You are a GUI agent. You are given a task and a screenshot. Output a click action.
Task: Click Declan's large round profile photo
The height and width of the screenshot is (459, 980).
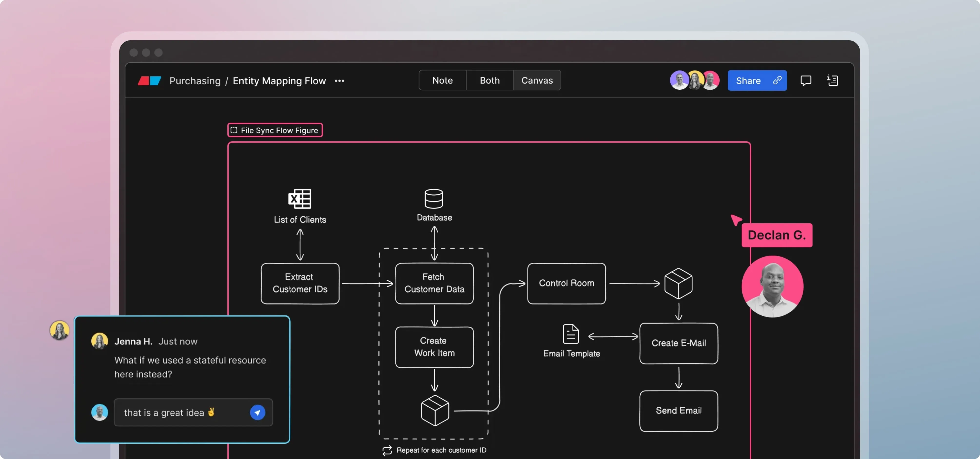tap(772, 286)
